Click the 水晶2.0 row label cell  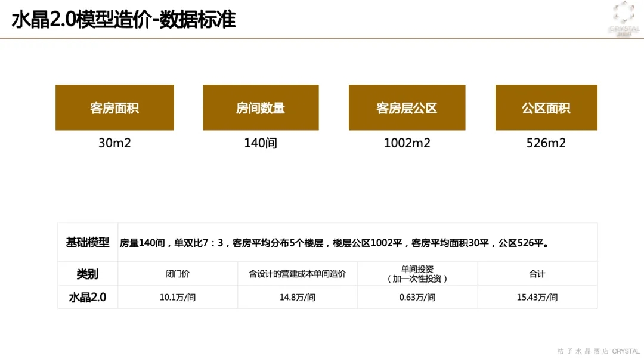pos(88,297)
